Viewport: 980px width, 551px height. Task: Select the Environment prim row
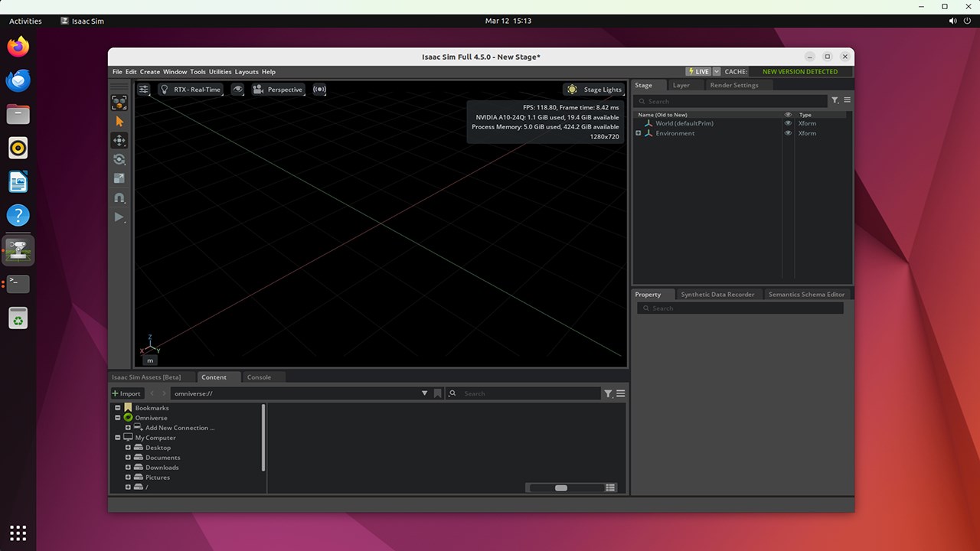point(741,133)
